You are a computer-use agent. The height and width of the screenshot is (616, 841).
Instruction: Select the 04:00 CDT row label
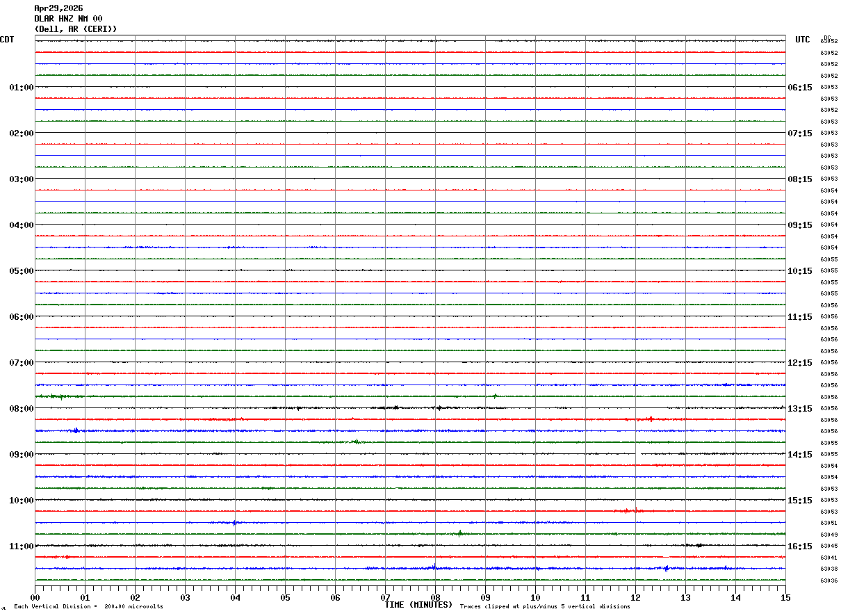tap(22, 225)
